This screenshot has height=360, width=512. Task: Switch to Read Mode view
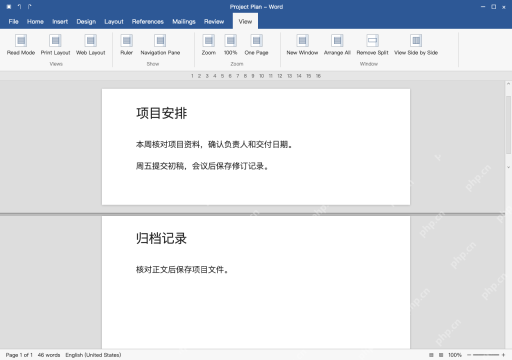coord(21,45)
